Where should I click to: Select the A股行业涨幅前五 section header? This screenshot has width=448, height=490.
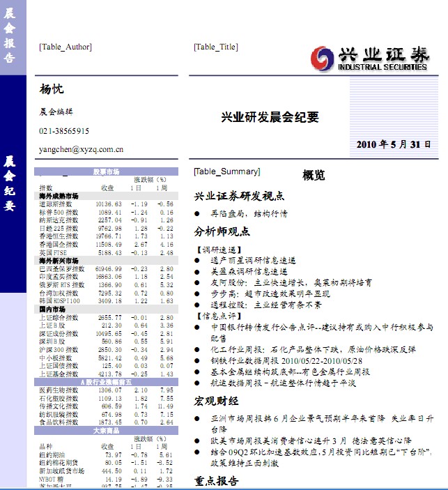point(106,382)
